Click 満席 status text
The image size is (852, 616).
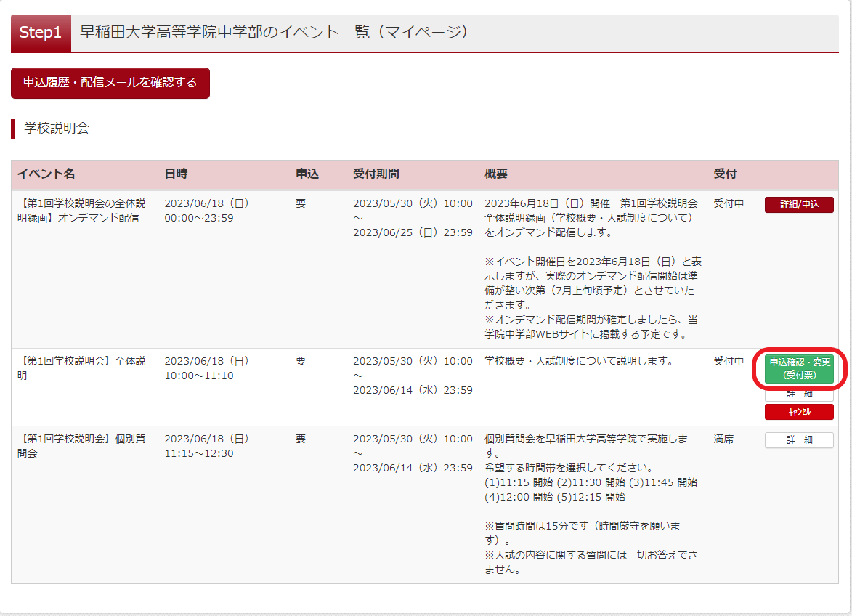723,439
